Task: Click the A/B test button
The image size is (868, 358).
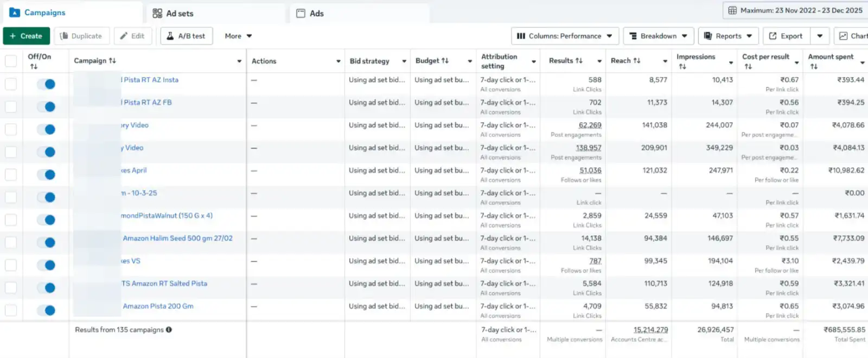Action: coord(186,36)
